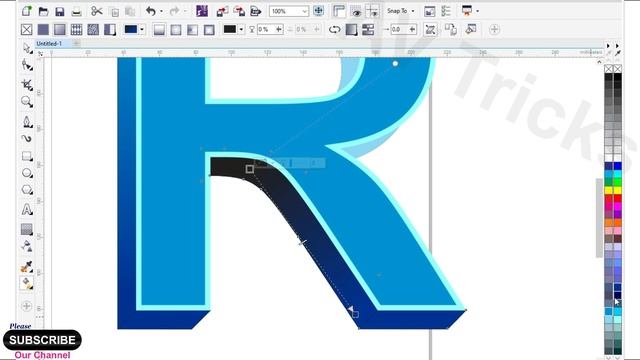The height and width of the screenshot is (360, 640).
Task: Open the Edit fill dialog
Action: [471, 29]
